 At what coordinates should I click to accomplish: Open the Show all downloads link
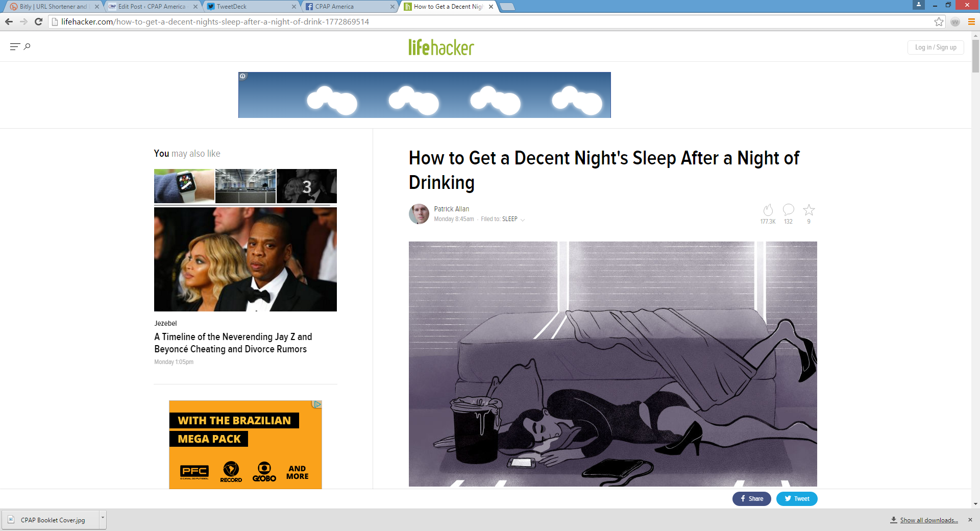928,520
